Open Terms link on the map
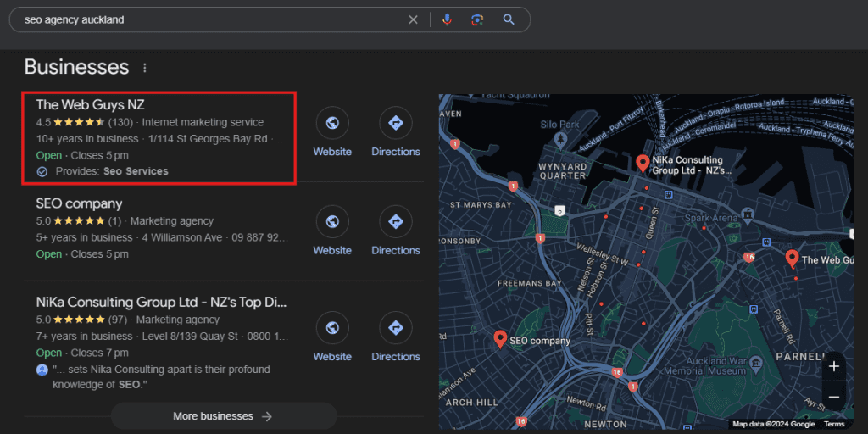This screenshot has width=868, height=434. 834,424
